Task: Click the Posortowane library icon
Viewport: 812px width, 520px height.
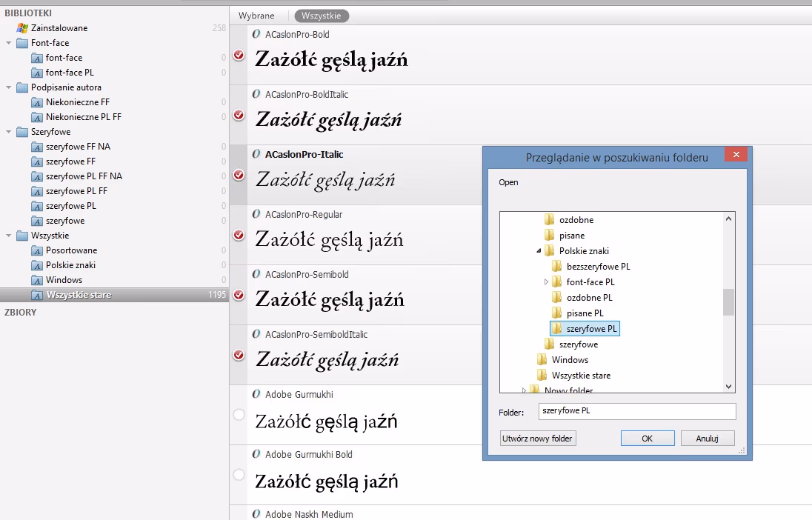Action: (x=37, y=250)
